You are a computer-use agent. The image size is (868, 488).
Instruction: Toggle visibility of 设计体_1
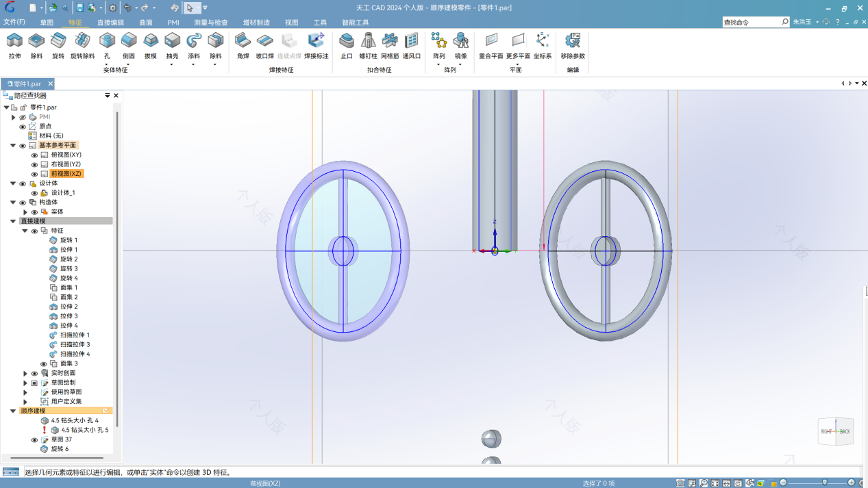tap(34, 193)
